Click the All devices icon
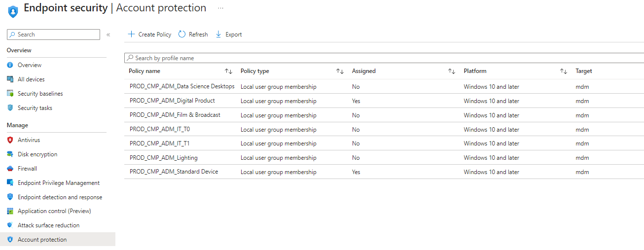The height and width of the screenshot is (250, 644). point(10,79)
